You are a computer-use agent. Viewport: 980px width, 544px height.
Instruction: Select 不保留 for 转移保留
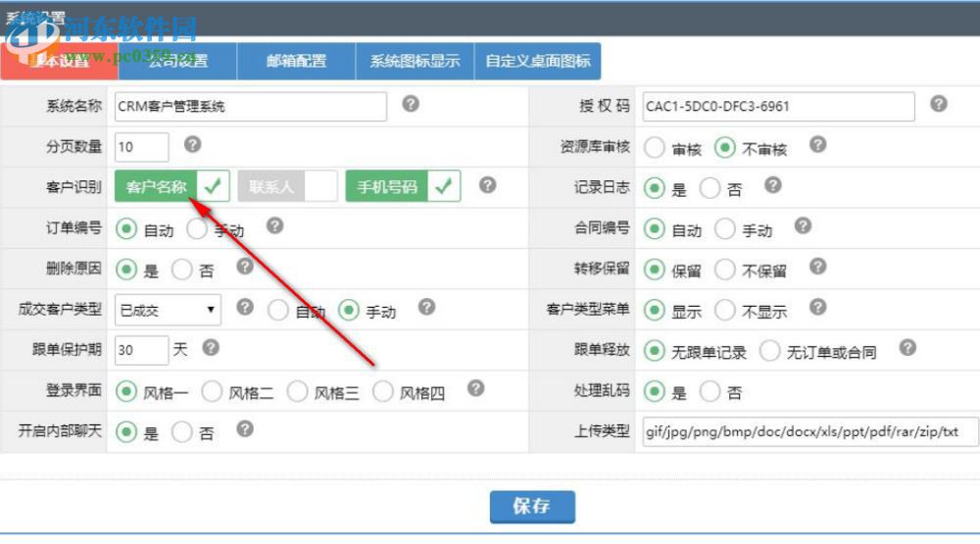coord(725,270)
